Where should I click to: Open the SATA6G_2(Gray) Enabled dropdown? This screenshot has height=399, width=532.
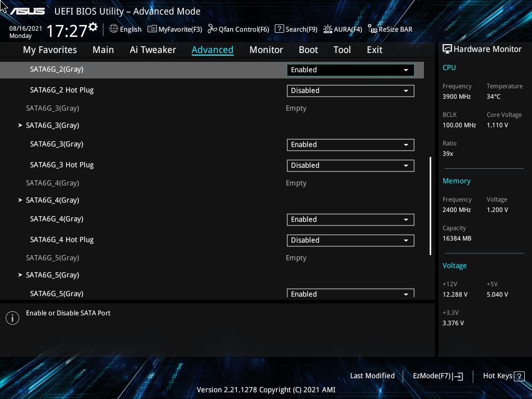tap(351, 70)
